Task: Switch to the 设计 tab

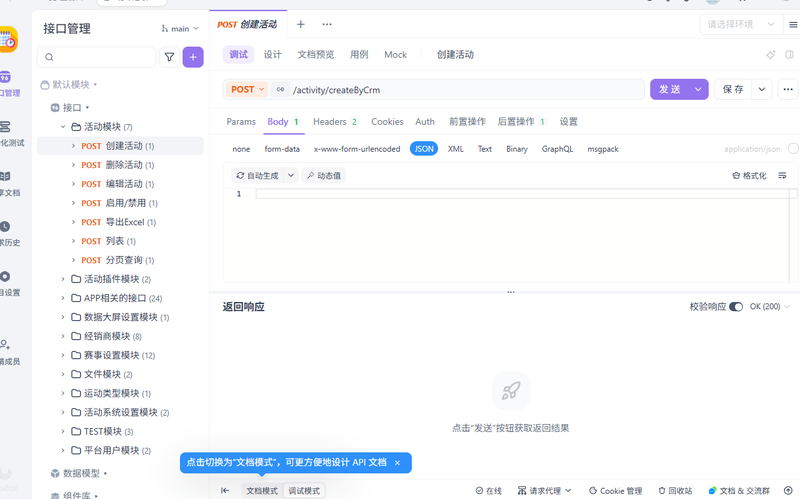Action: point(272,55)
